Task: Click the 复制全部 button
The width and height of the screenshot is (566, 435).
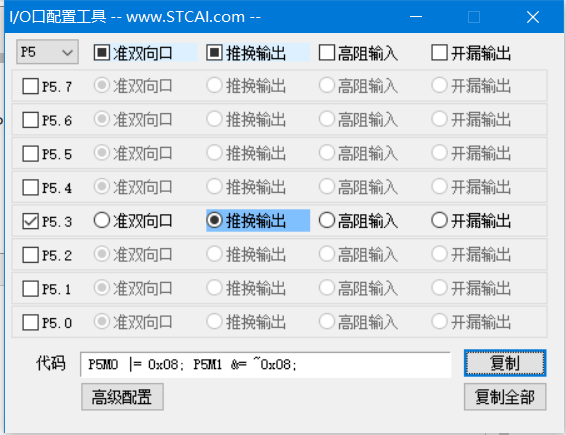Action: pyautogui.click(x=505, y=397)
